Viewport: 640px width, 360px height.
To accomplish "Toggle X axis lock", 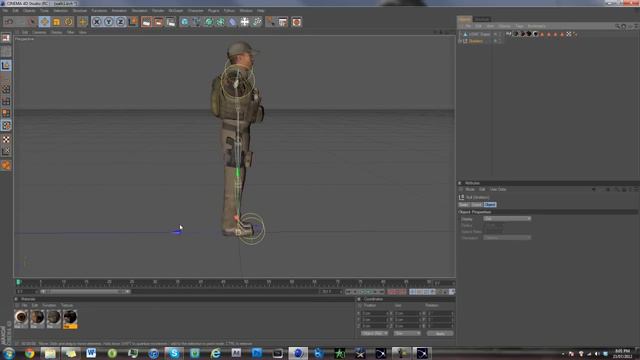I will click(x=96, y=22).
